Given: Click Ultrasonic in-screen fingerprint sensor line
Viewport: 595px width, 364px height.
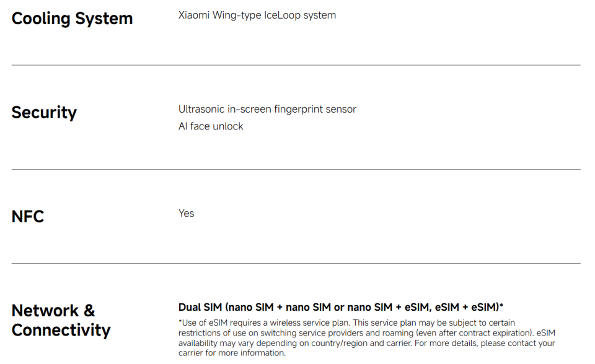Looking at the screenshot, I should click(x=267, y=109).
